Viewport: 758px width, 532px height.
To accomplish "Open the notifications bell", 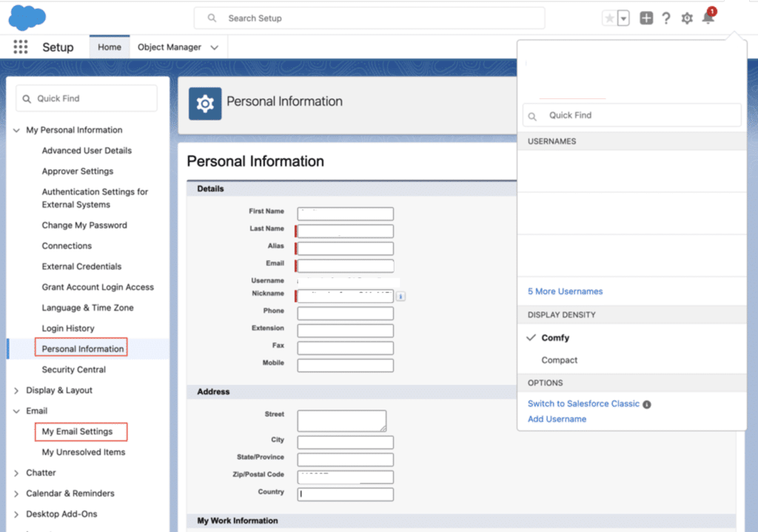I will (708, 18).
